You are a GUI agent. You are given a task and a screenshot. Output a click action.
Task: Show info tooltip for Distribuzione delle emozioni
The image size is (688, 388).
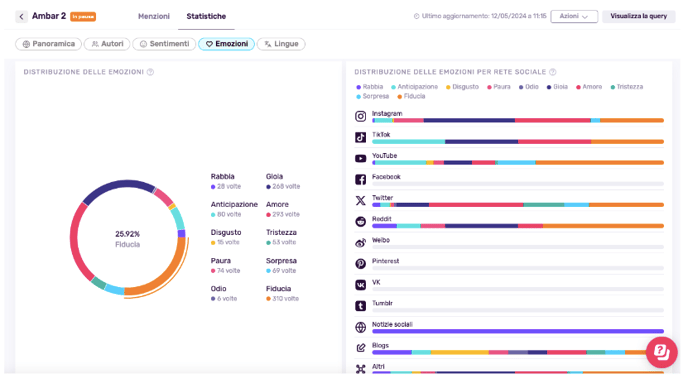150,72
